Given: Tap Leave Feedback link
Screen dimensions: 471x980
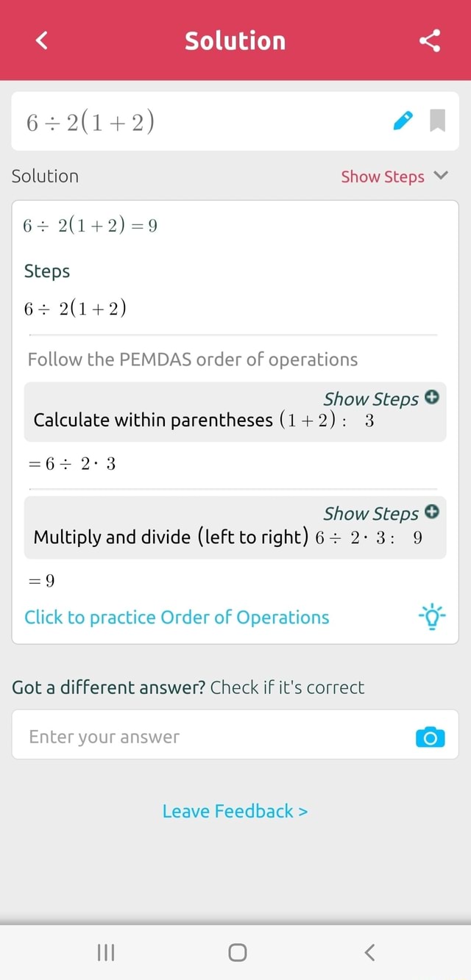Looking at the screenshot, I should coord(235,811).
